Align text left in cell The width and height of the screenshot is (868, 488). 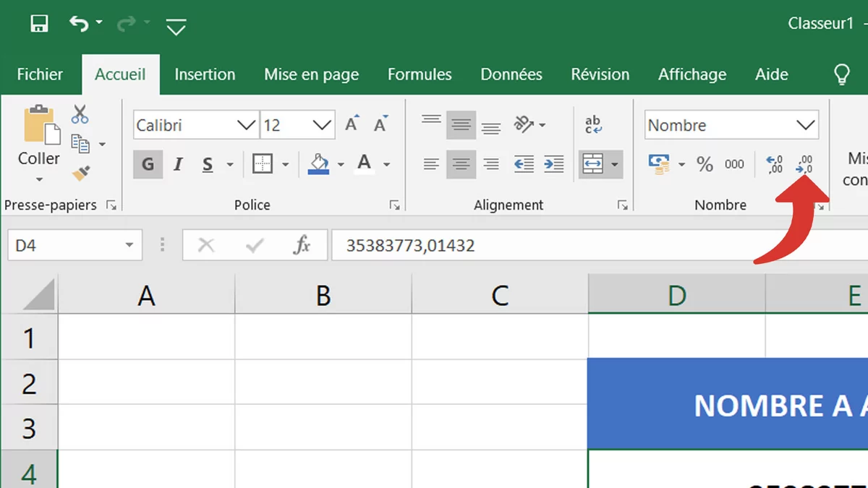coord(431,164)
